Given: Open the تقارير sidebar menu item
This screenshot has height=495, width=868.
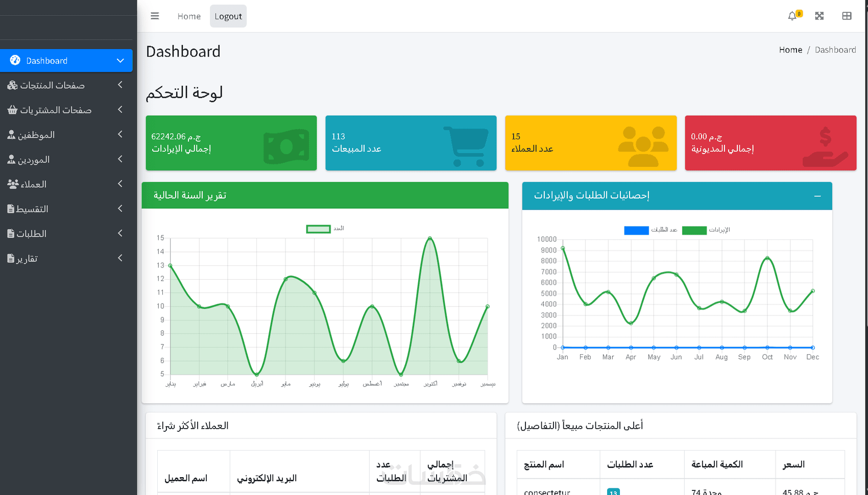Looking at the screenshot, I should point(66,258).
